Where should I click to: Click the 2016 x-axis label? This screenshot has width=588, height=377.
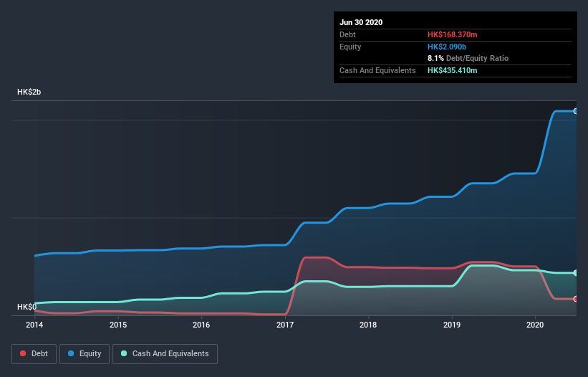[x=201, y=325]
